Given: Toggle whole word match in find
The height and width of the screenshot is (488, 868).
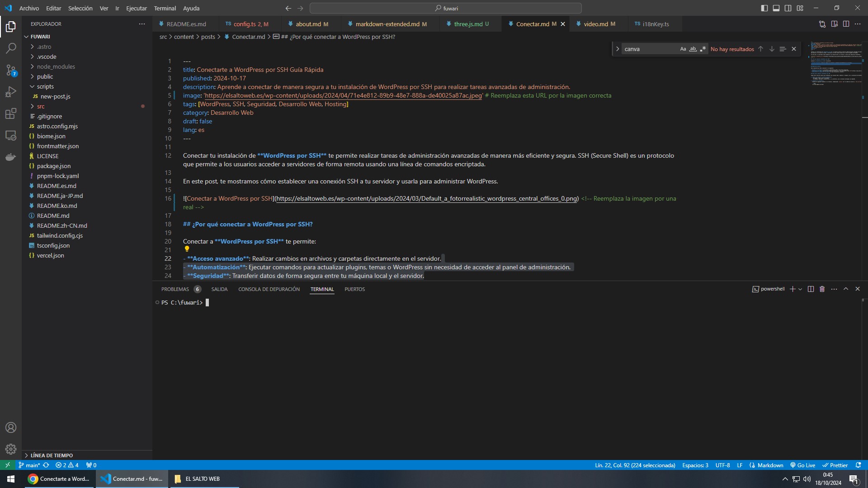Looking at the screenshot, I should (x=693, y=49).
